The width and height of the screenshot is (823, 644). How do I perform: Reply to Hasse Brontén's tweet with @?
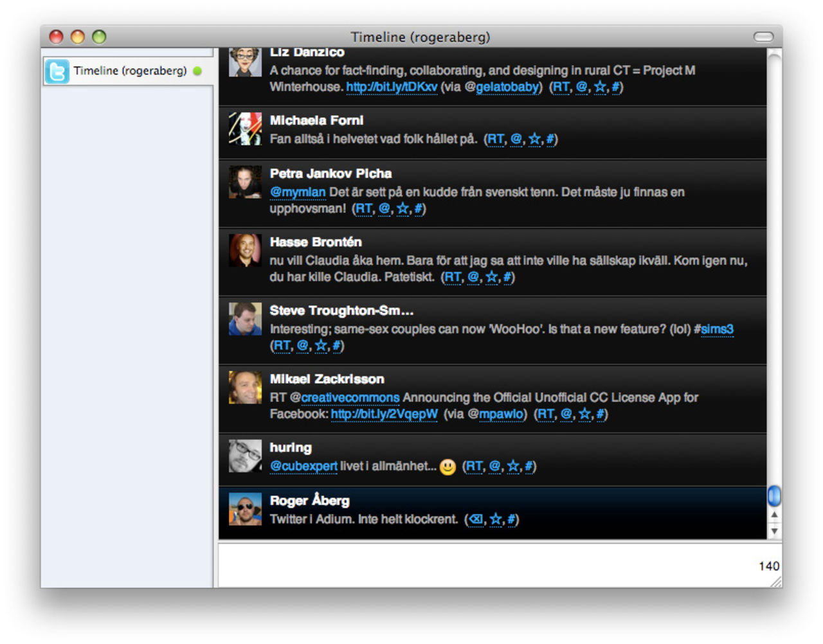point(473,278)
